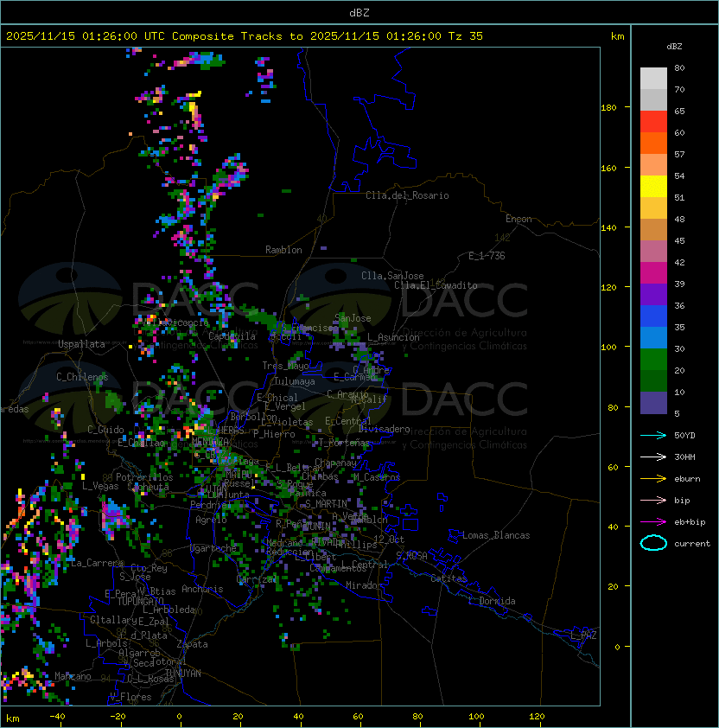This screenshot has width=719, height=728.
Task: Click the 'Potrerillos' map label
Action: tap(144, 476)
